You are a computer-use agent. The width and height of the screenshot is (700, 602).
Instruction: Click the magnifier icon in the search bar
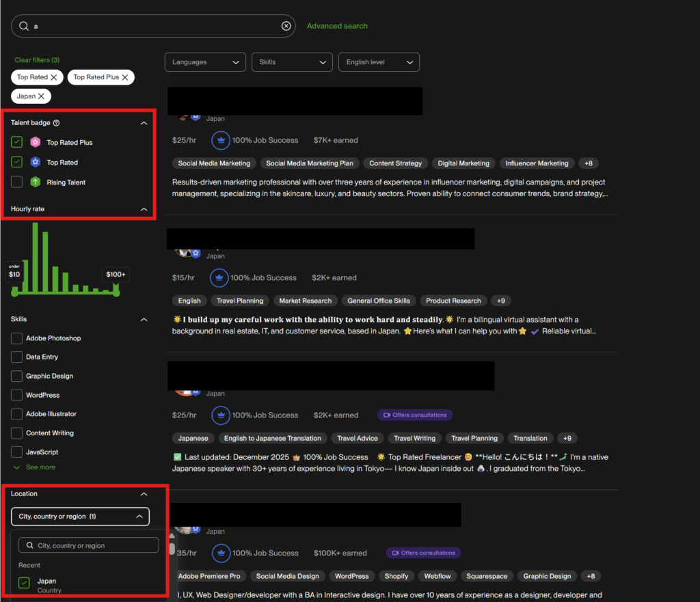24,26
